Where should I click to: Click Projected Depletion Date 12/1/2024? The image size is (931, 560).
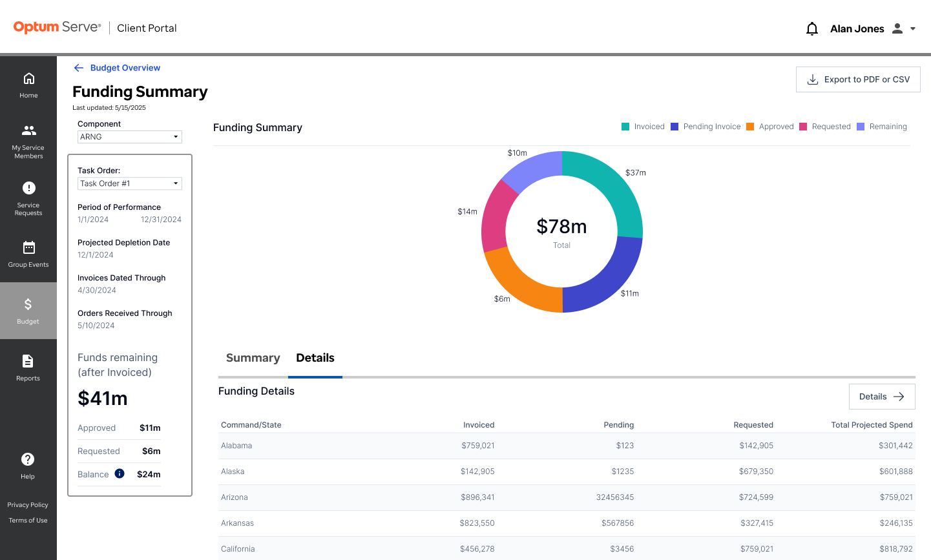point(96,255)
